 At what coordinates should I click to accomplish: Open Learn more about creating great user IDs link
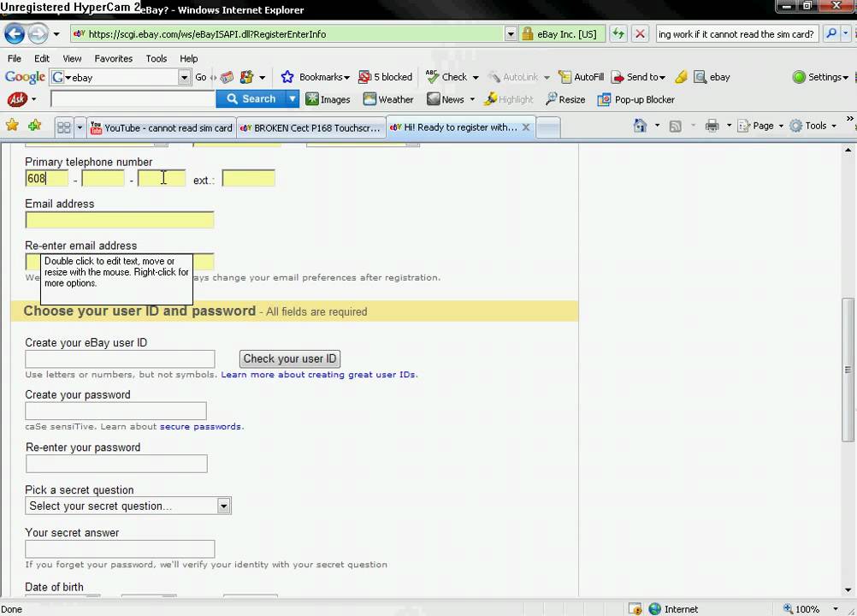click(319, 375)
